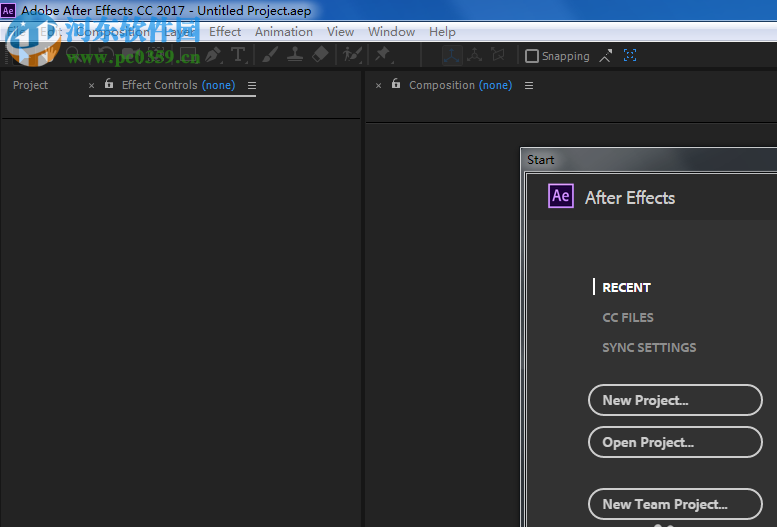Open the Effect menu
This screenshot has width=777, height=527.
(225, 32)
